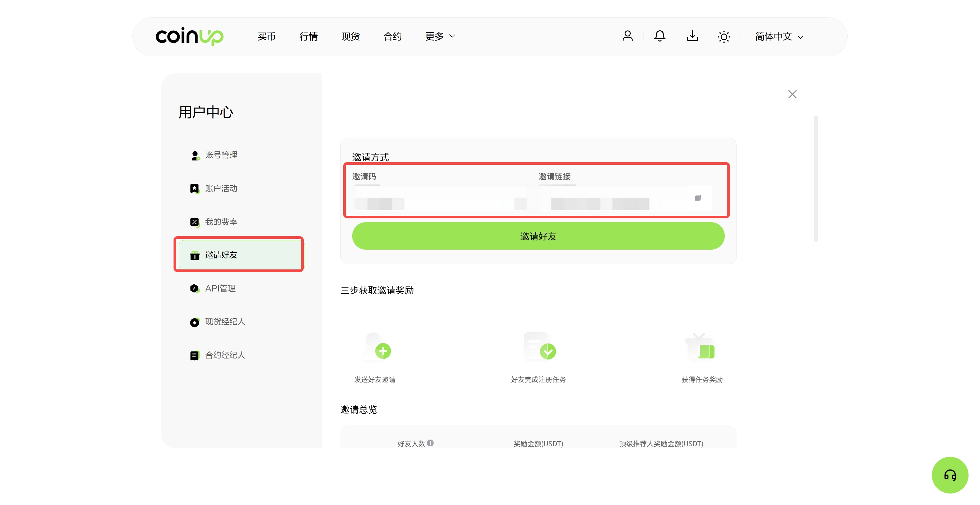Click the 我的费率 percent icon
The width and height of the screenshot is (980, 505).
click(x=195, y=222)
